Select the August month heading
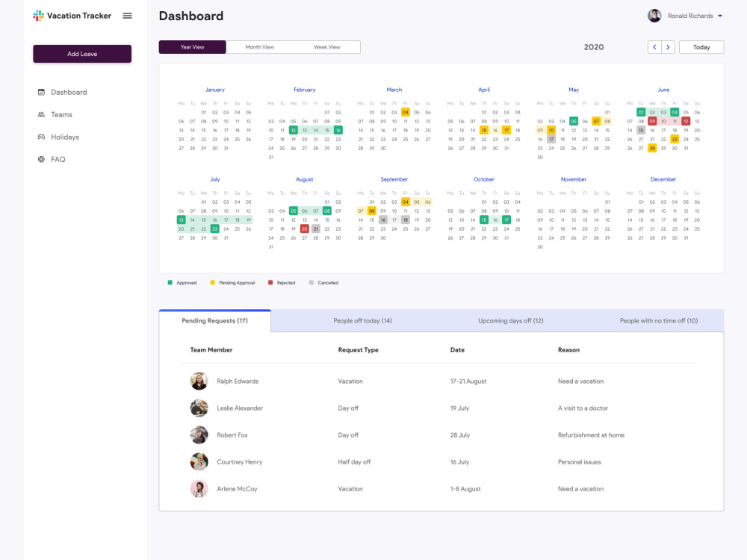Image resolution: width=747 pixels, height=560 pixels. coord(305,179)
